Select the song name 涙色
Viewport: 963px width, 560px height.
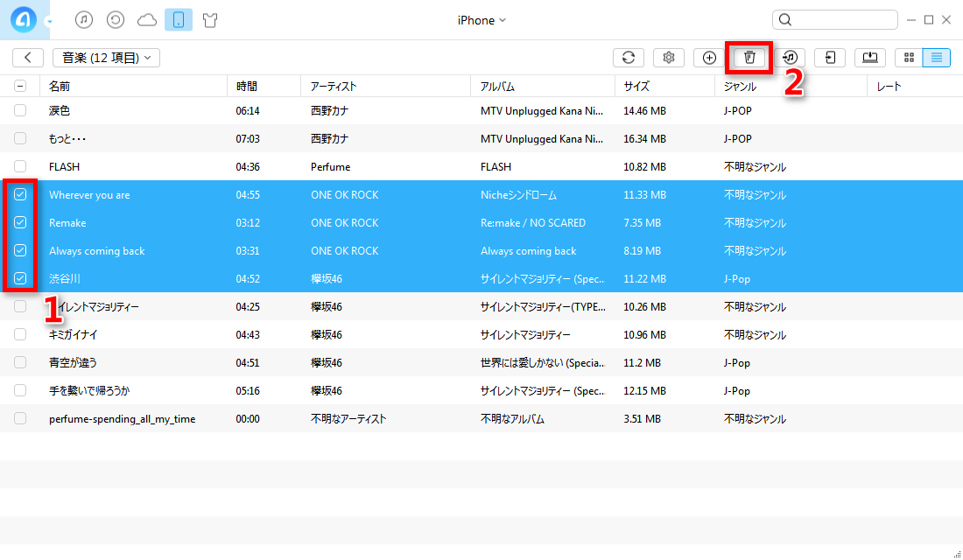tap(60, 110)
